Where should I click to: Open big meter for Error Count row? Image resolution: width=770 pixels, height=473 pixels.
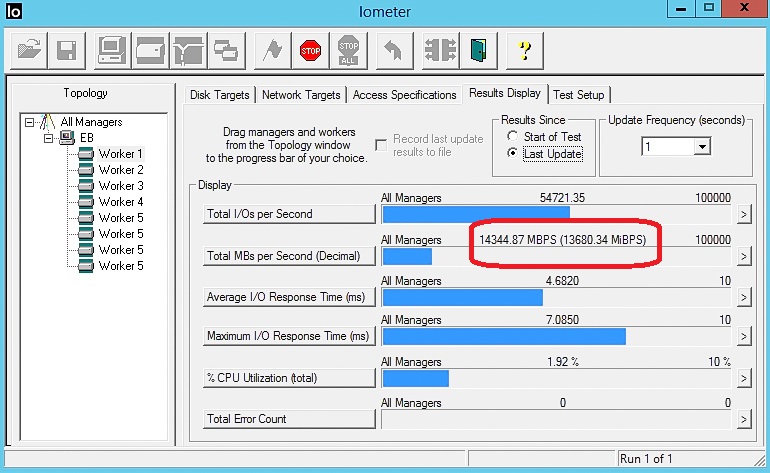(744, 419)
